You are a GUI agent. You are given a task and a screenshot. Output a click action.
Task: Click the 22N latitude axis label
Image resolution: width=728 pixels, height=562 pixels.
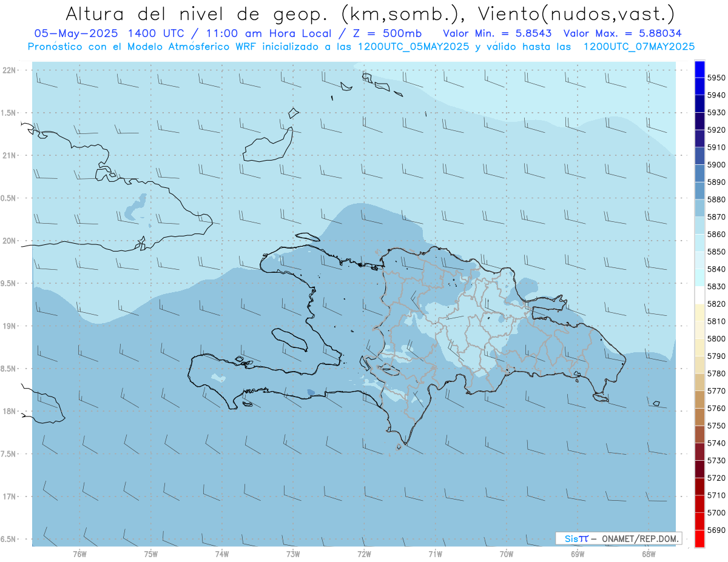[9, 70]
